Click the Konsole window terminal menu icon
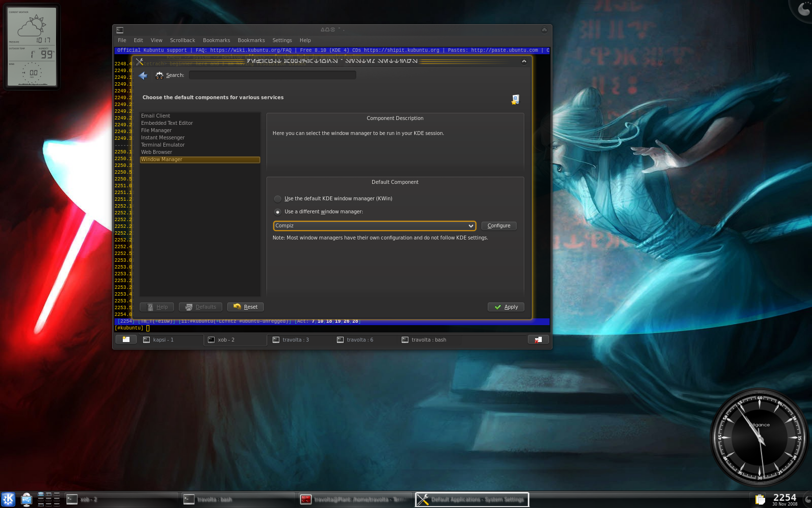Screen dimensions: 812x508 (x=120, y=30)
